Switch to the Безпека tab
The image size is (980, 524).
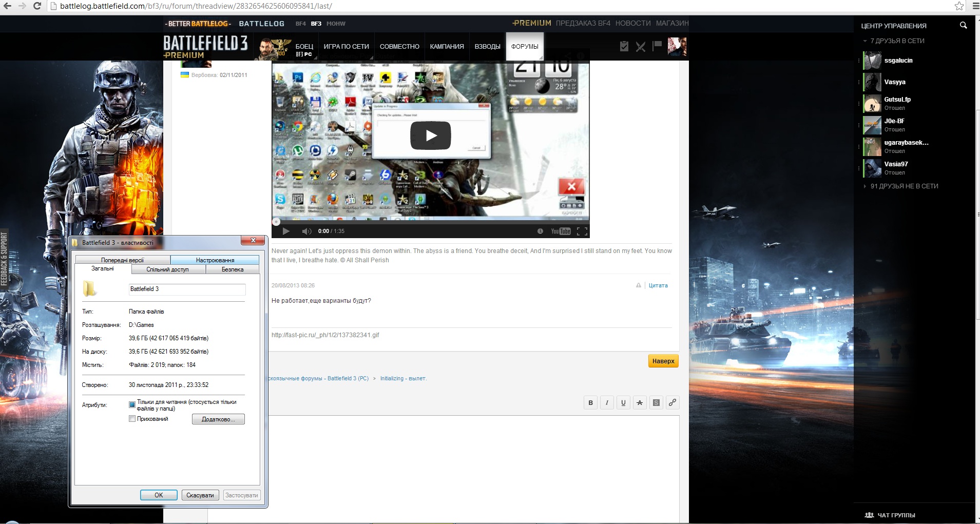click(x=233, y=269)
